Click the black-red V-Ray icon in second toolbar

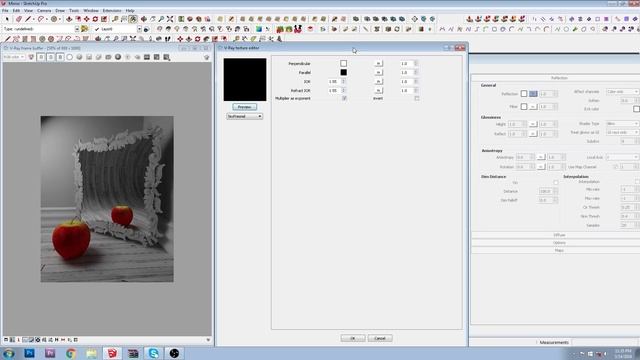[298, 29]
